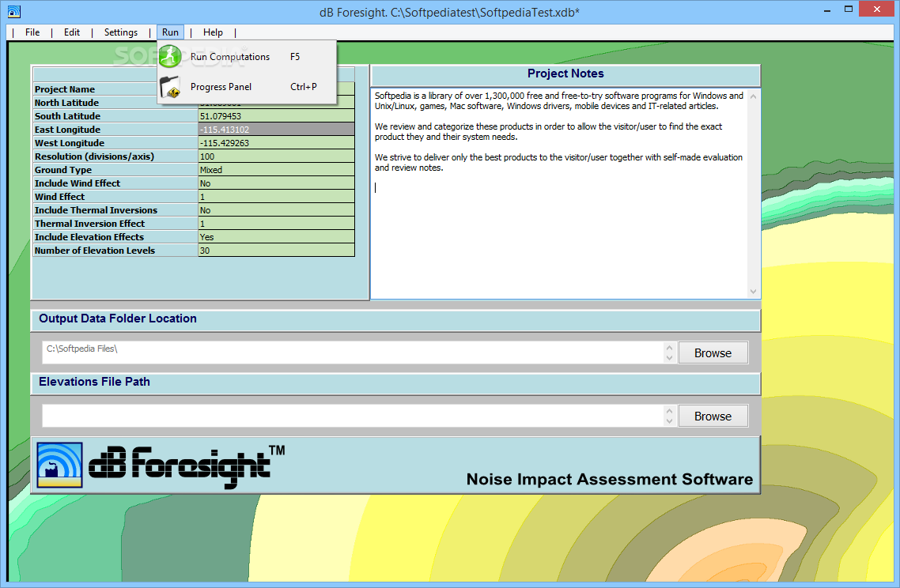Viewport: 900px width, 588px height.
Task: Click down arrow of elevations path stepper
Action: click(x=669, y=421)
